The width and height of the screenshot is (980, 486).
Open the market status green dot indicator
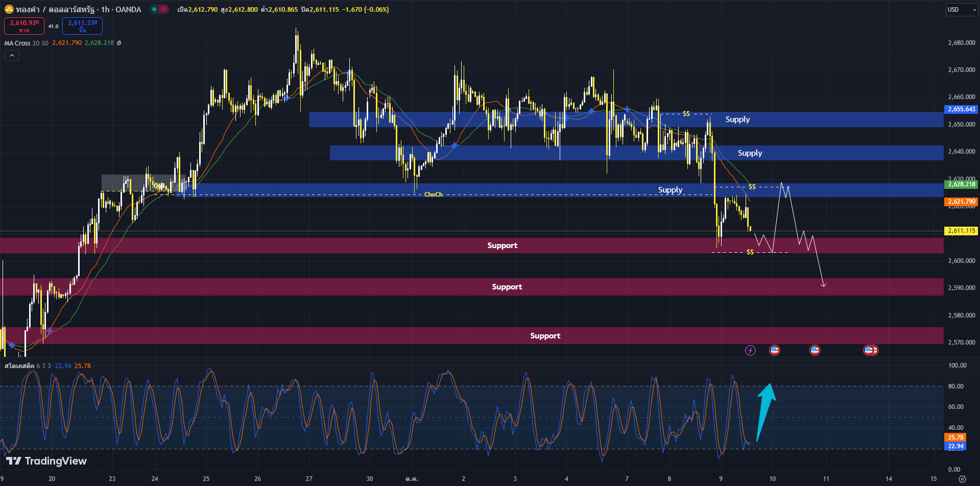point(154,9)
